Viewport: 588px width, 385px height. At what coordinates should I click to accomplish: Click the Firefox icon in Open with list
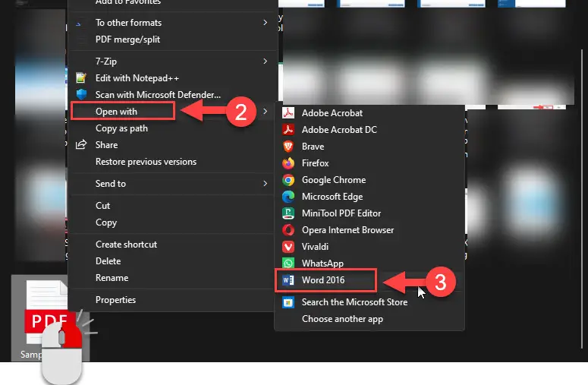click(288, 163)
